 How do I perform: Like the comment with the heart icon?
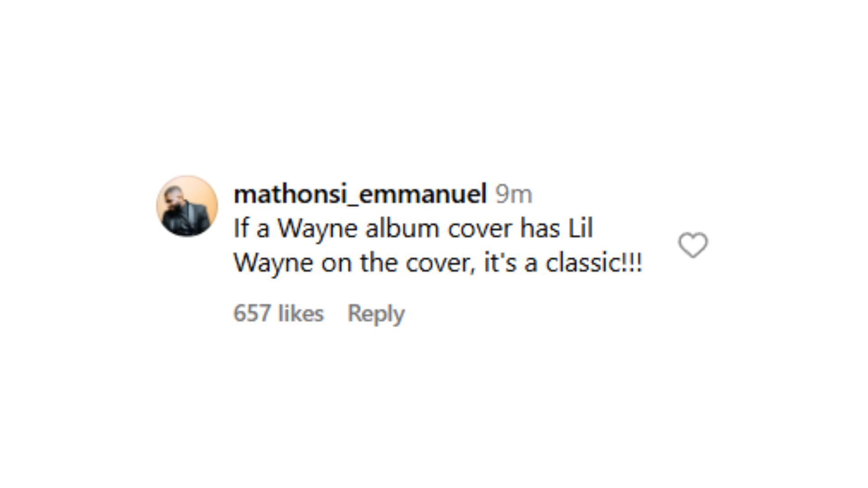point(693,245)
